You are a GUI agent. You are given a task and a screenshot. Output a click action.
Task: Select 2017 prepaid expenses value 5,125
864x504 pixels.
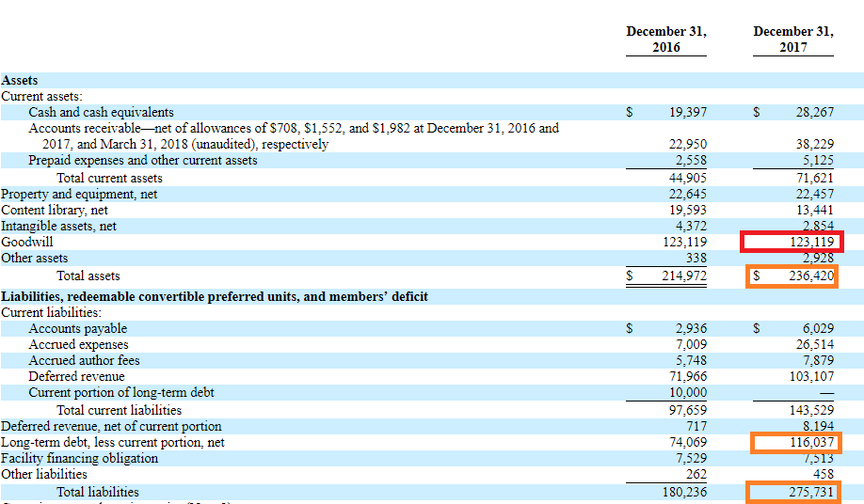pyautogui.click(x=818, y=160)
